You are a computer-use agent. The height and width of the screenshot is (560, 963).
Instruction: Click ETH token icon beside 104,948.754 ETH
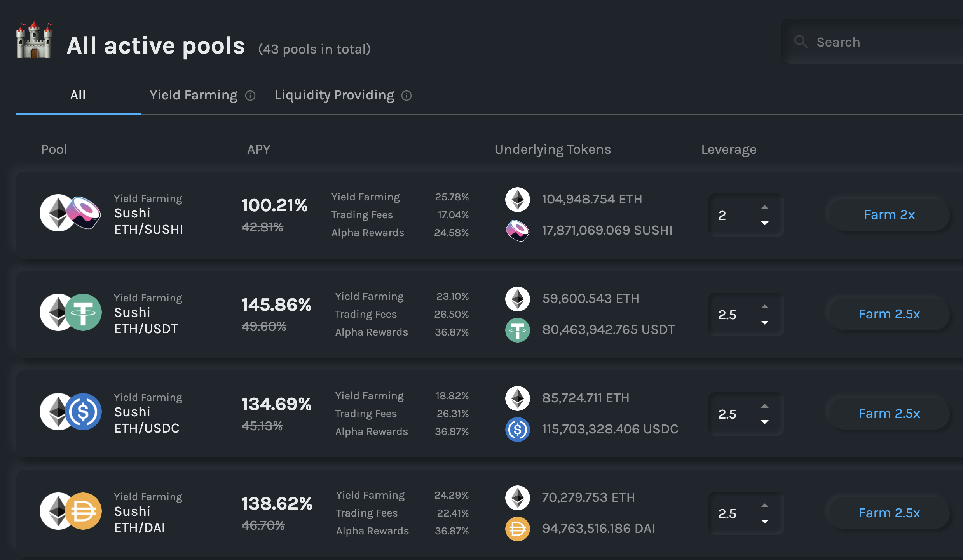tap(518, 200)
